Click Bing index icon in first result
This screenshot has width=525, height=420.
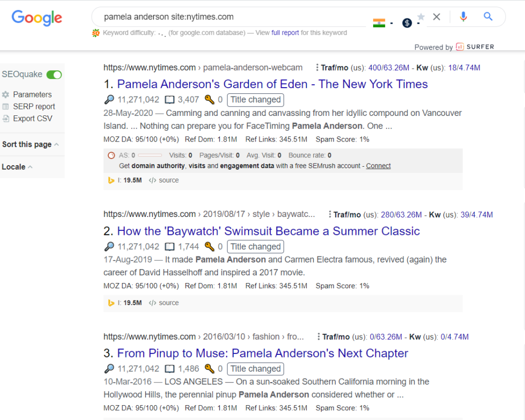point(111,180)
